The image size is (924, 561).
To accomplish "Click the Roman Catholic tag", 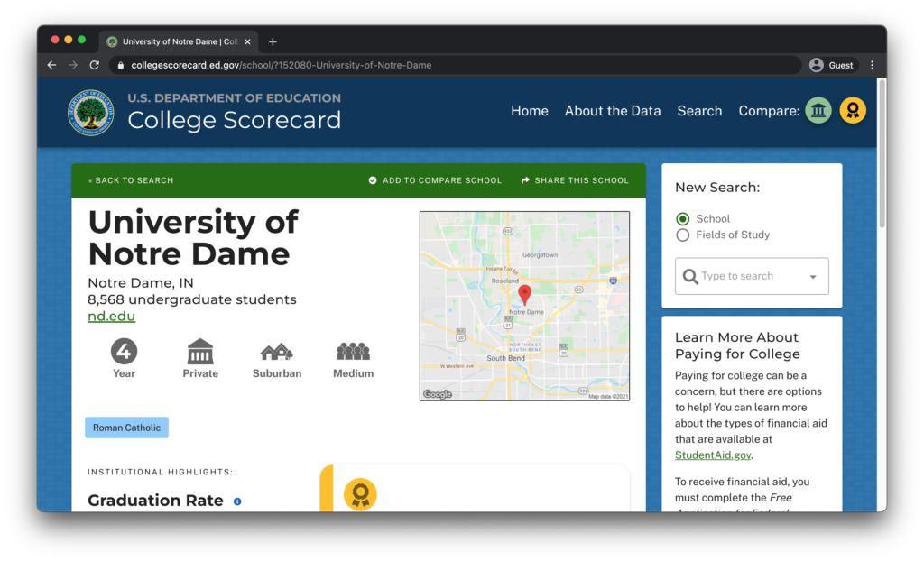I will pos(126,428).
